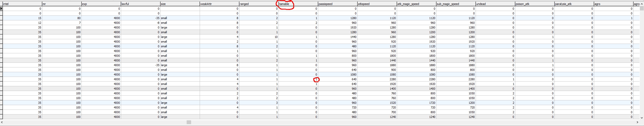Select the atk_magic_speed column header

(416, 4)
